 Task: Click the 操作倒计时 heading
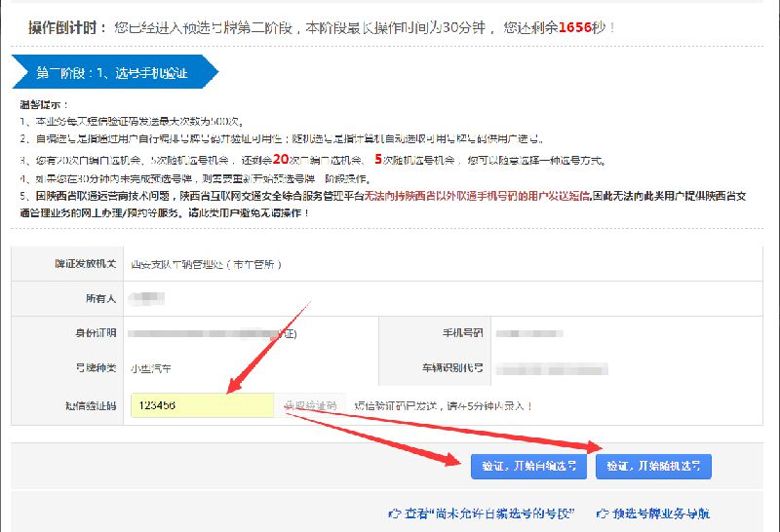[x=67, y=27]
